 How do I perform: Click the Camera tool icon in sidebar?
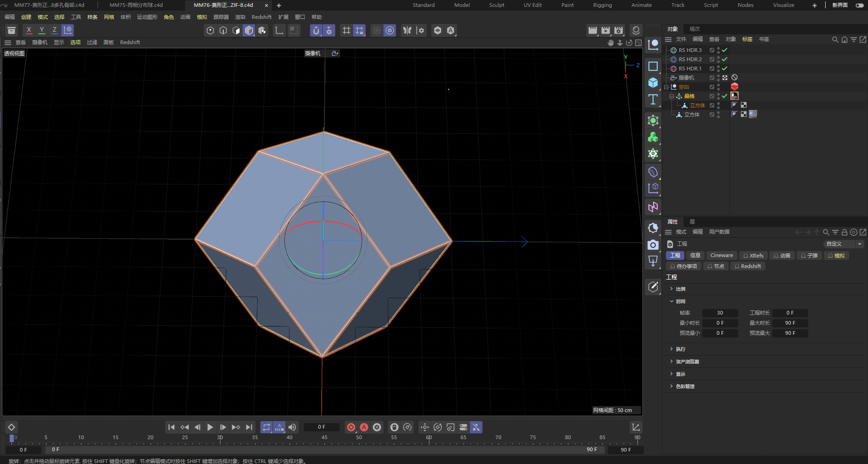(x=653, y=245)
